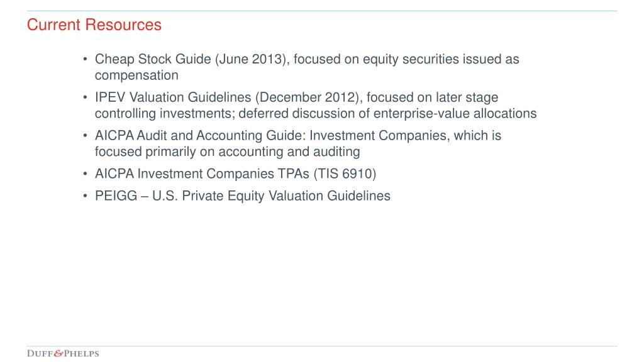This screenshot has height=362, width=644.
Task: Click the bullet dot before AICPA Audit and Accounting
Action: pyautogui.click(x=85, y=136)
